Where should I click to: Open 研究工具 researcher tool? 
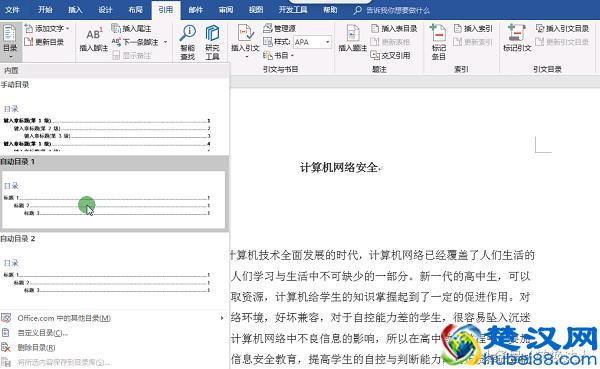212,42
